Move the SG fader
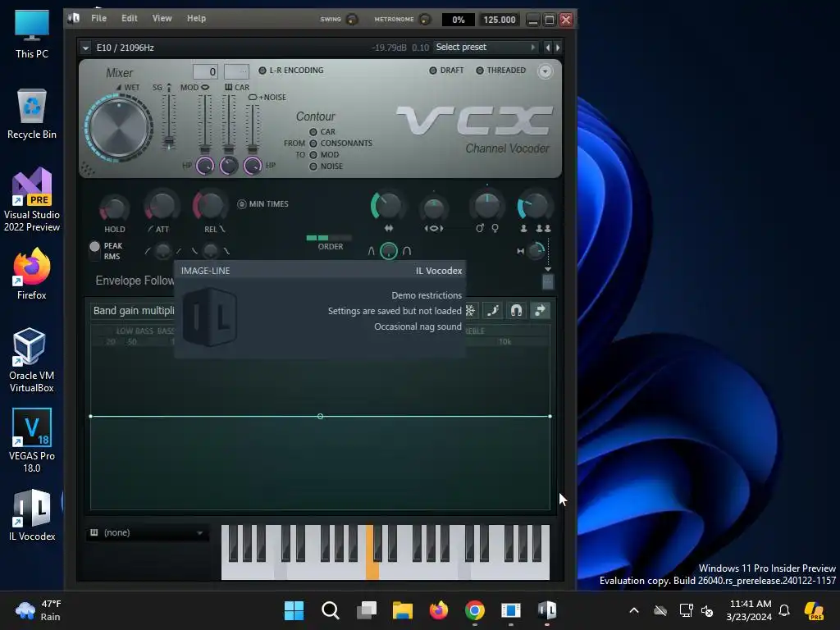Image resolution: width=840 pixels, height=630 pixels. point(169,143)
